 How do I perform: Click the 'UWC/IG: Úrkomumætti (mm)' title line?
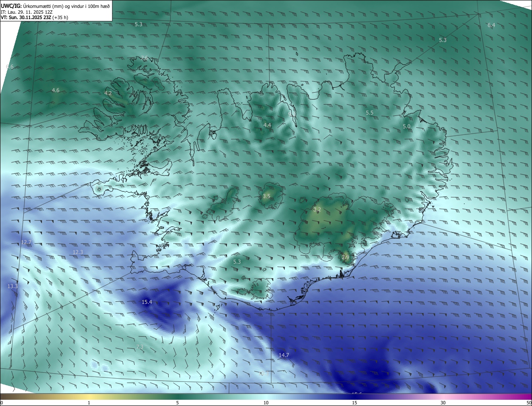pos(56,5)
